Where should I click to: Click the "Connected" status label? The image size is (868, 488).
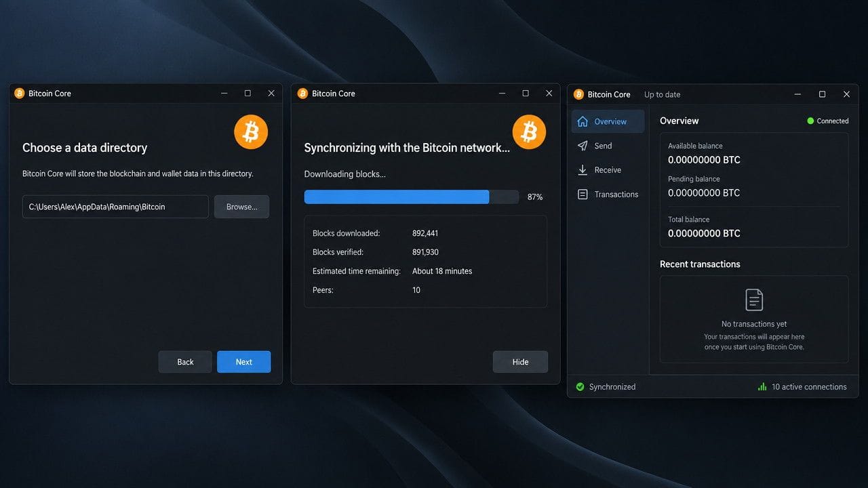tap(833, 121)
